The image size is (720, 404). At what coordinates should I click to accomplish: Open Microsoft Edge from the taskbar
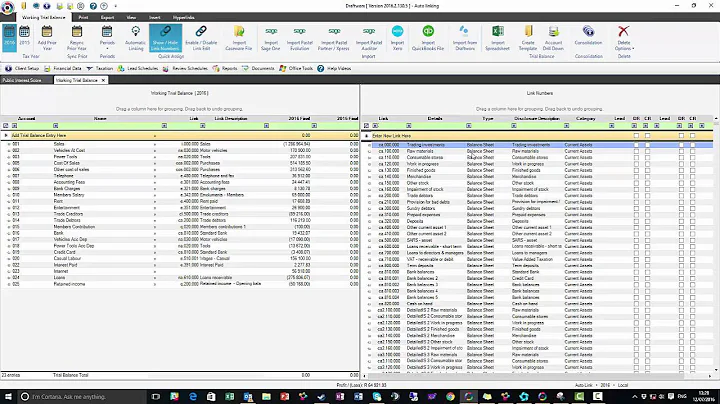(193, 397)
